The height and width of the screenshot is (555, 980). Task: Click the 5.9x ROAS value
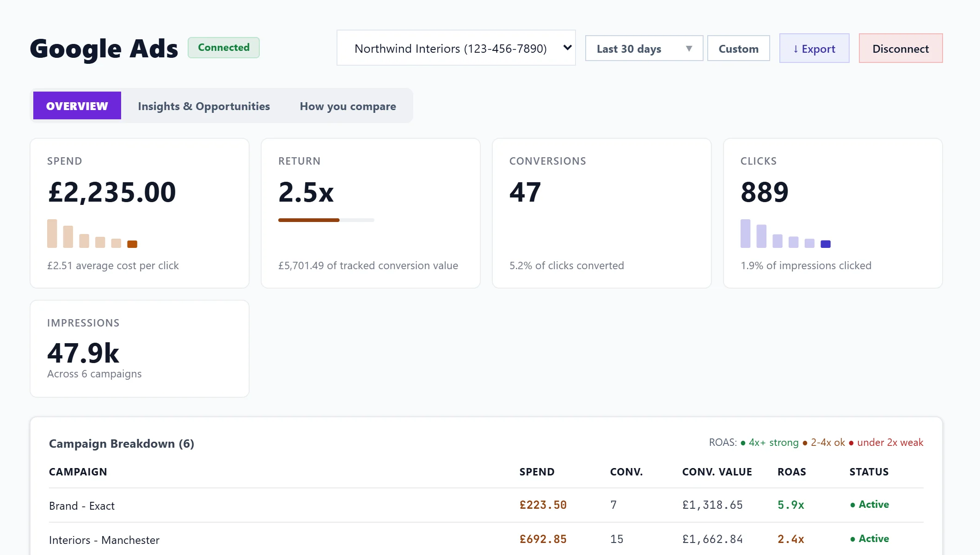[791, 505]
